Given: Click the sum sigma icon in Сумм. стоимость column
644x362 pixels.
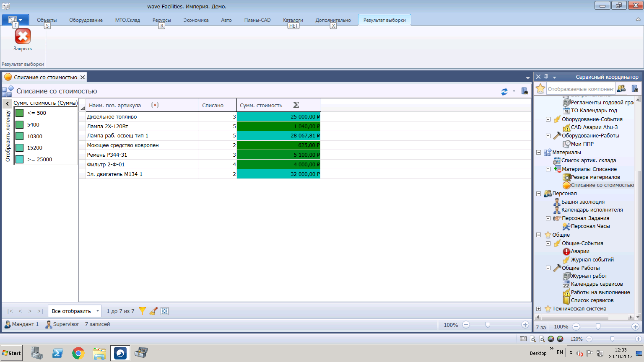Looking at the screenshot, I should click(x=296, y=105).
